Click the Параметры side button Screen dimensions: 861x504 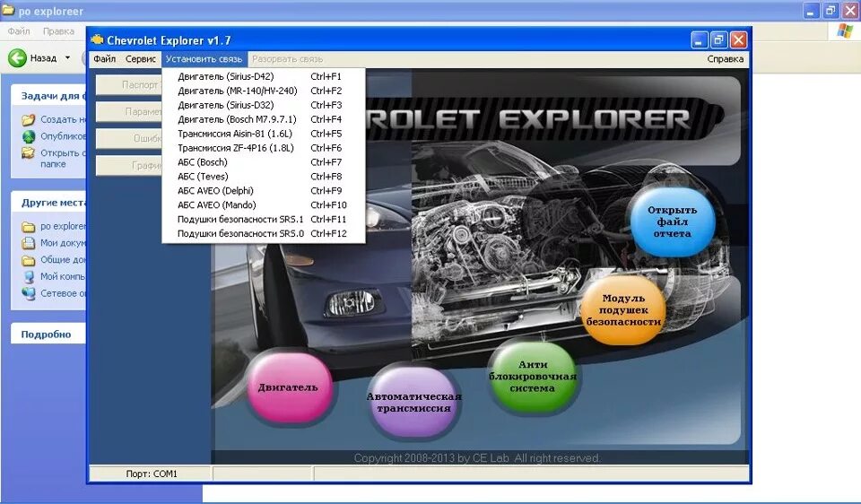point(129,112)
